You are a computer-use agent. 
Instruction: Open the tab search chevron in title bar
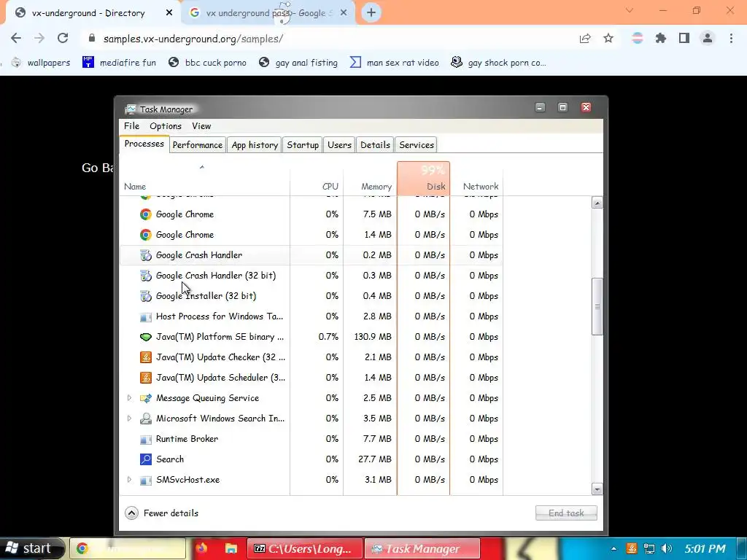tap(630, 10)
